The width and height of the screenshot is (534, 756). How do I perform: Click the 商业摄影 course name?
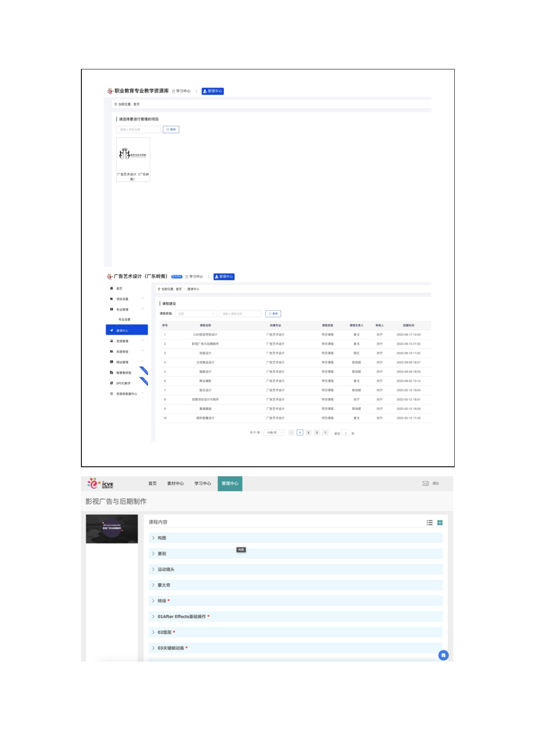(x=205, y=381)
